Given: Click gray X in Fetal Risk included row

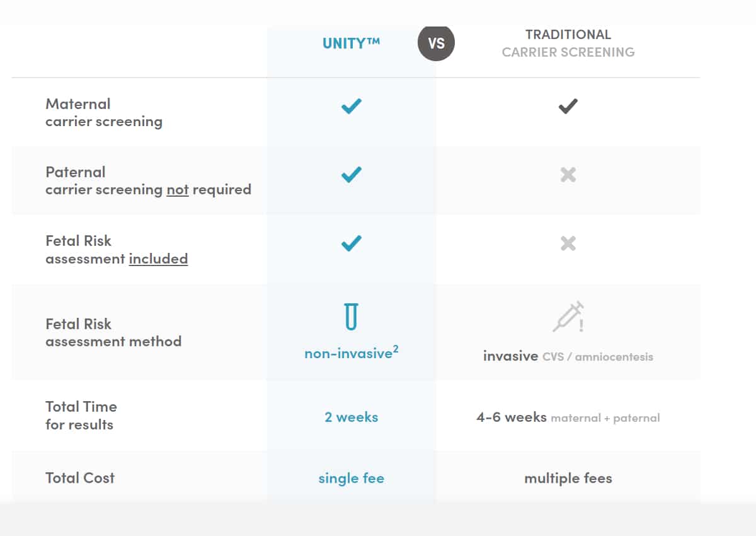Looking at the screenshot, I should pos(568,243).
